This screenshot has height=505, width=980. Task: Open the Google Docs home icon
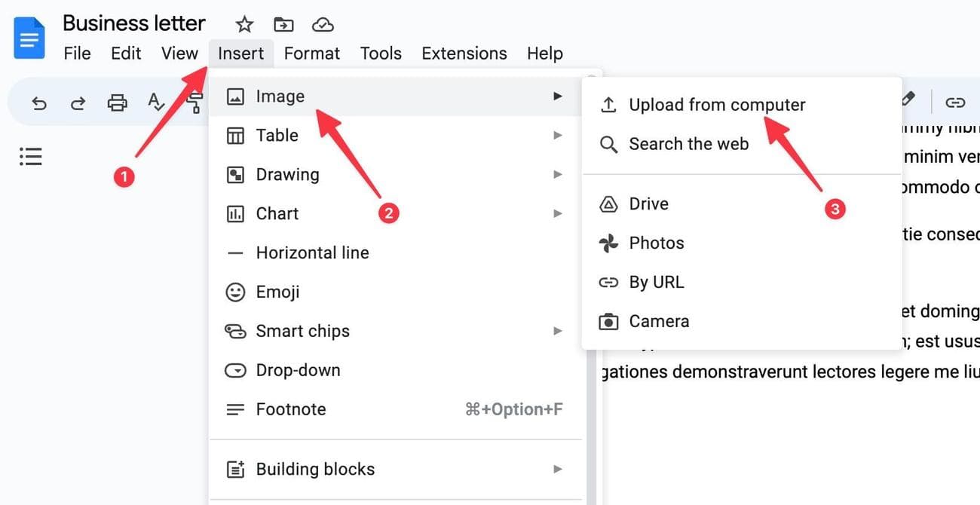click(29, 38)
